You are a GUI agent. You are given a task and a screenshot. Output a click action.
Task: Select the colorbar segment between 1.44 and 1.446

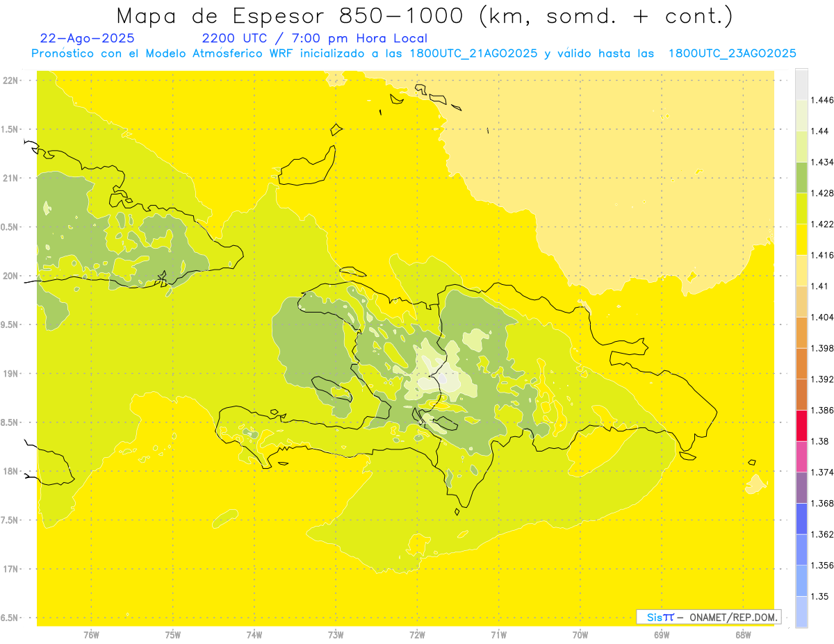point(801,115)
